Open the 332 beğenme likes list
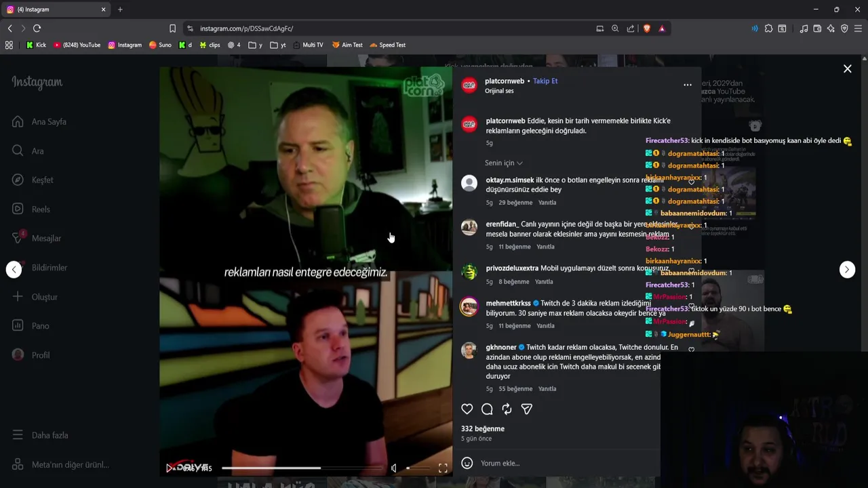Screen dimensions: 868x488 pos(483,429)
